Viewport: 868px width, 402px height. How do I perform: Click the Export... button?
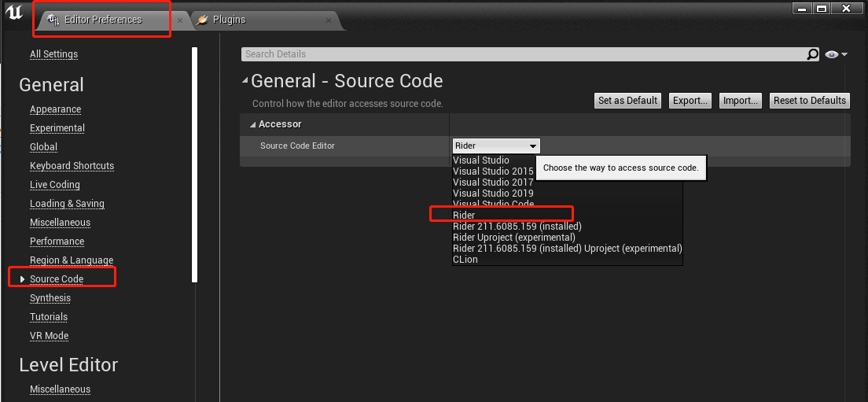tap(690, 100)
